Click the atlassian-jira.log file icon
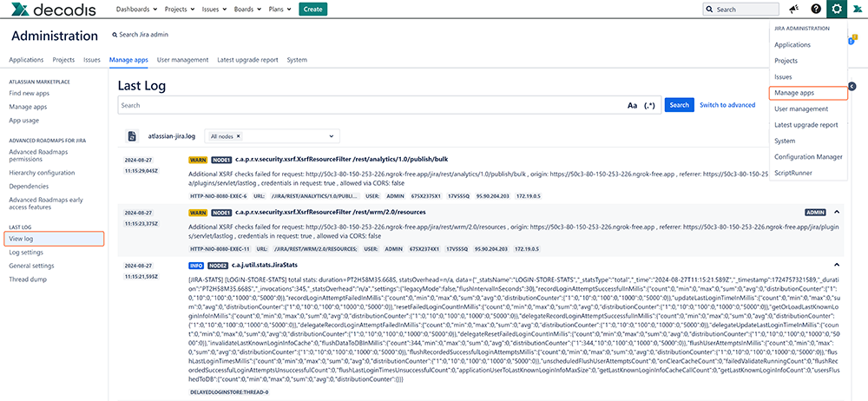Image resolution: width=868 pixels, height=401 pixels. (133, 136)
